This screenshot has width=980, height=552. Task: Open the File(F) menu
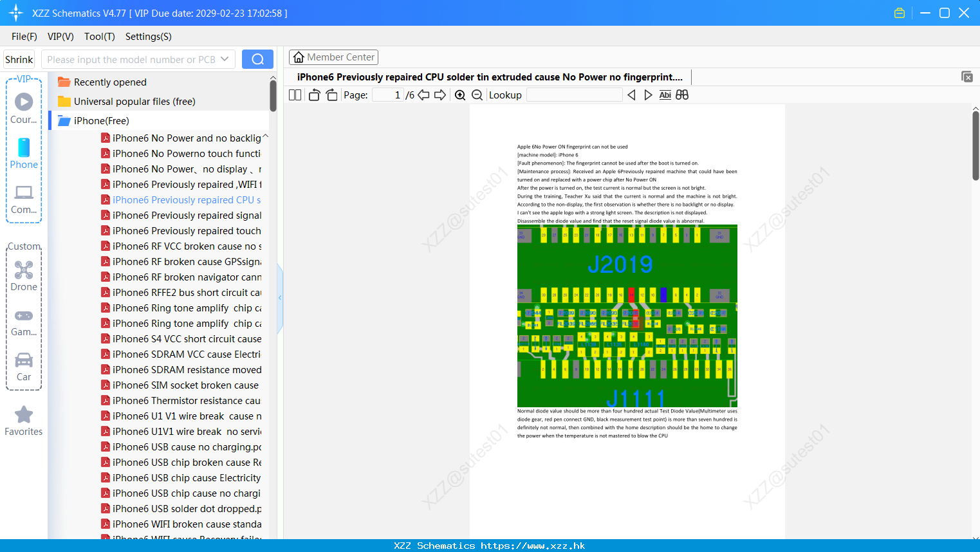pos(24,36)
